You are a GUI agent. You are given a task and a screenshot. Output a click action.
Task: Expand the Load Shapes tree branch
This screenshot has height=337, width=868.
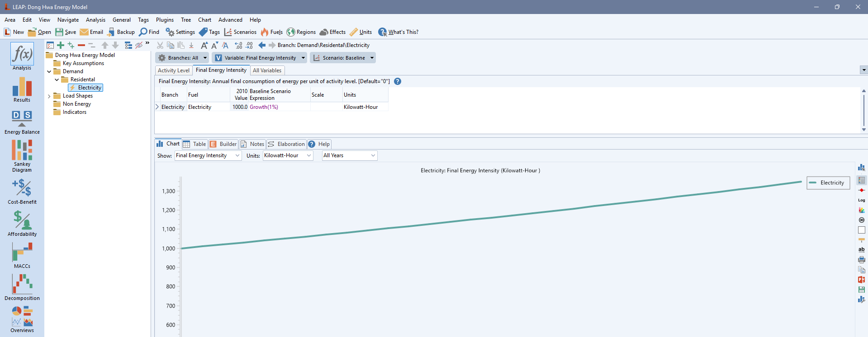click(x=49, y=96)
